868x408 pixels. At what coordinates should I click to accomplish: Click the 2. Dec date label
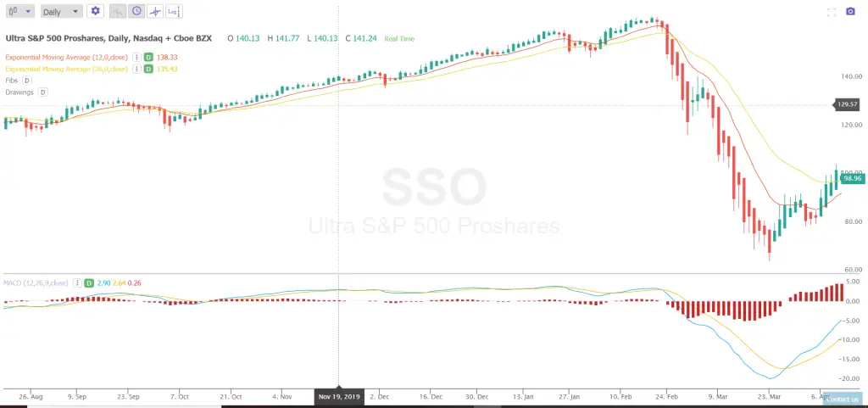coord(380,397)
